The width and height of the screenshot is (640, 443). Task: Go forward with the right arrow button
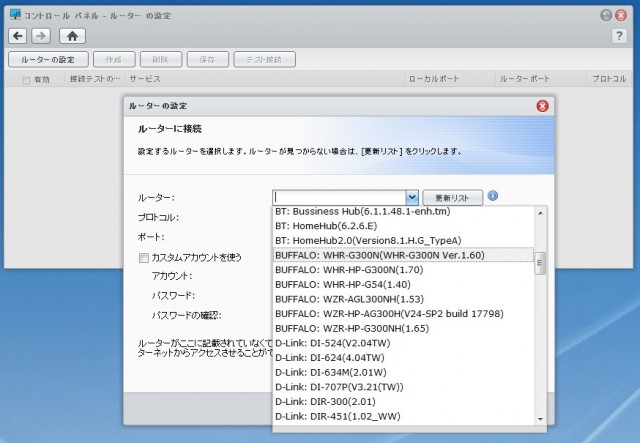(41, 36)
